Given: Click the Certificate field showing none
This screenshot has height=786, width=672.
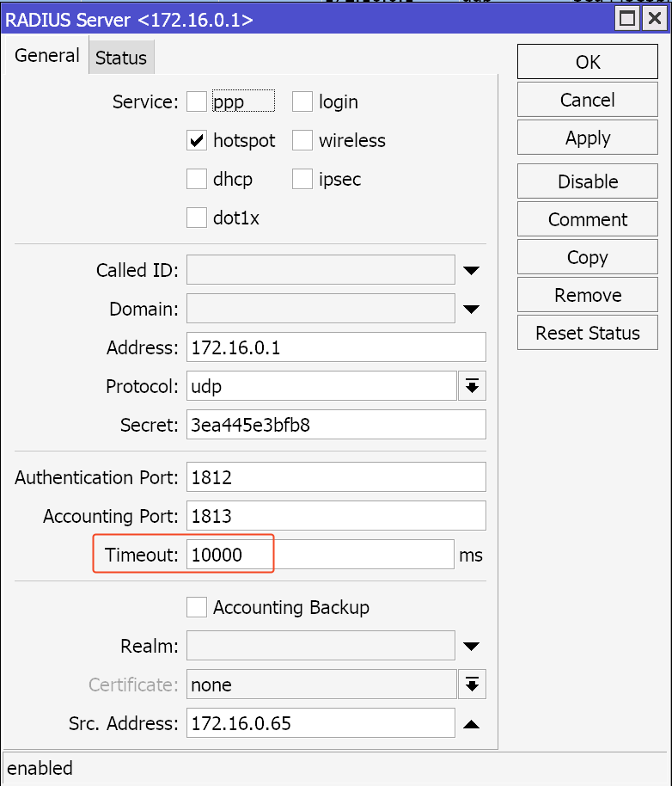Looking at the screenshot, I should tap(321, 685).
